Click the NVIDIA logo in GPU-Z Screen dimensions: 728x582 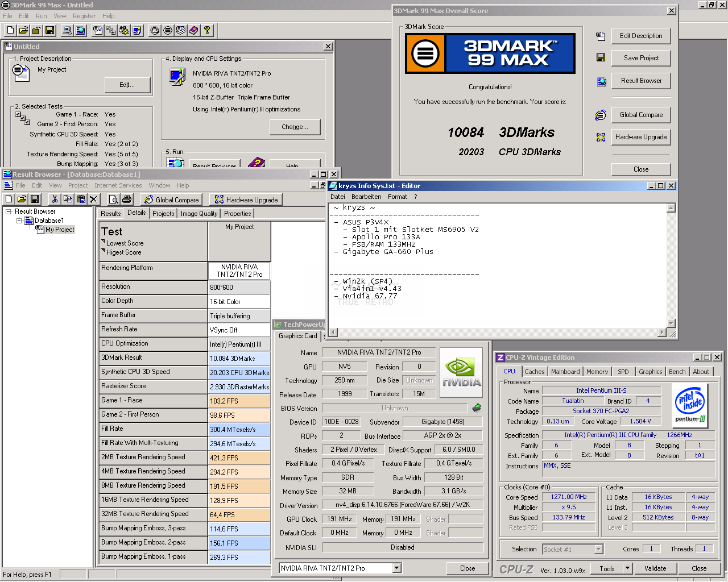pyautogui.click(x=461, y=372)
